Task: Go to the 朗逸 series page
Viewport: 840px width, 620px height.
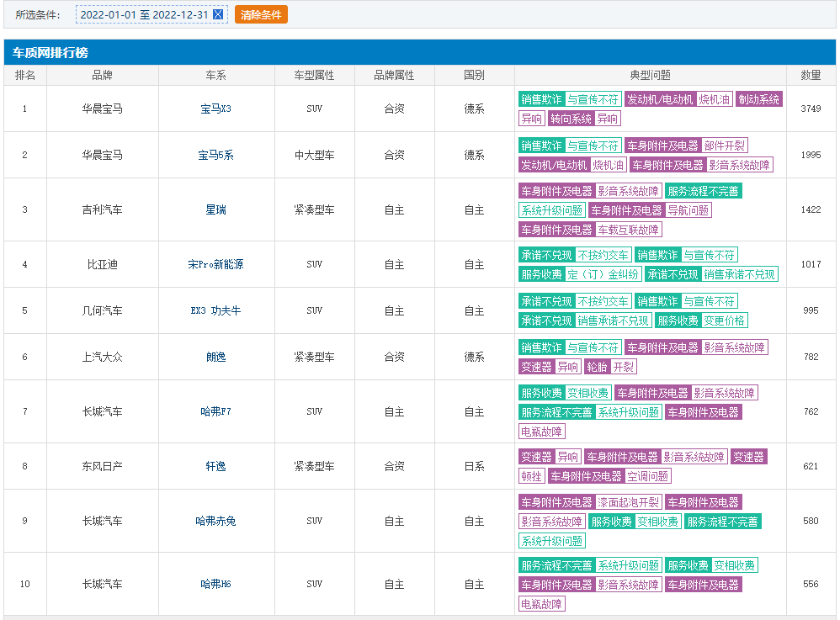Action: pyautogui.click(x=215, y=357)
